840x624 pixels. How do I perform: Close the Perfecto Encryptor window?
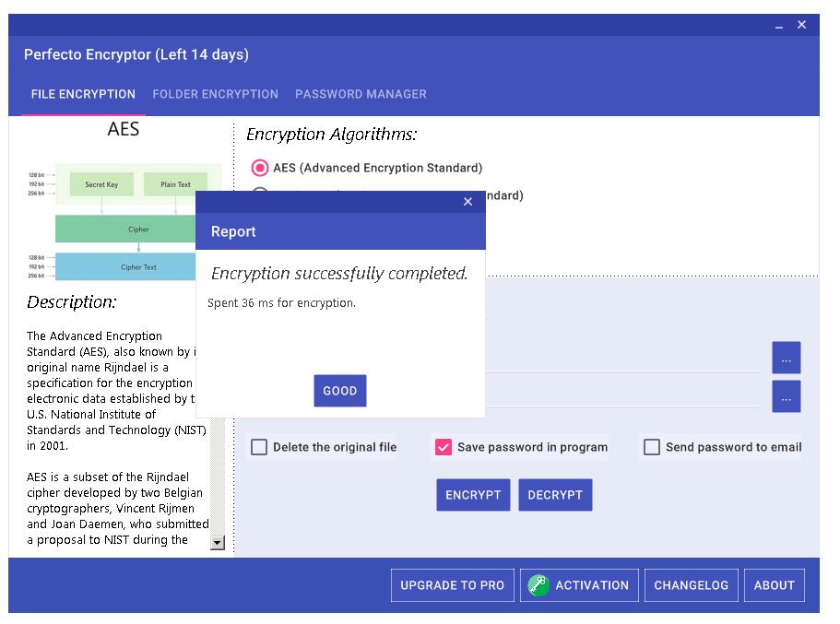coord(801,25)
